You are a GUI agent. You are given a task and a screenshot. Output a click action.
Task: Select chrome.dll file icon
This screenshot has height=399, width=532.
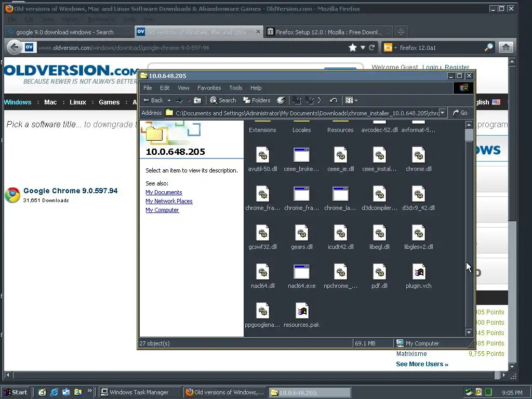[x=419, y=155]
